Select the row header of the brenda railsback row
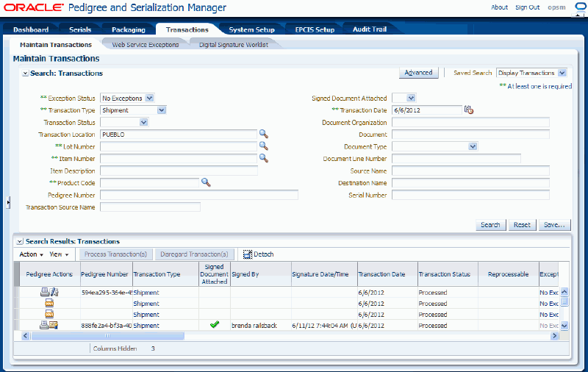 (x=16, y=325)
